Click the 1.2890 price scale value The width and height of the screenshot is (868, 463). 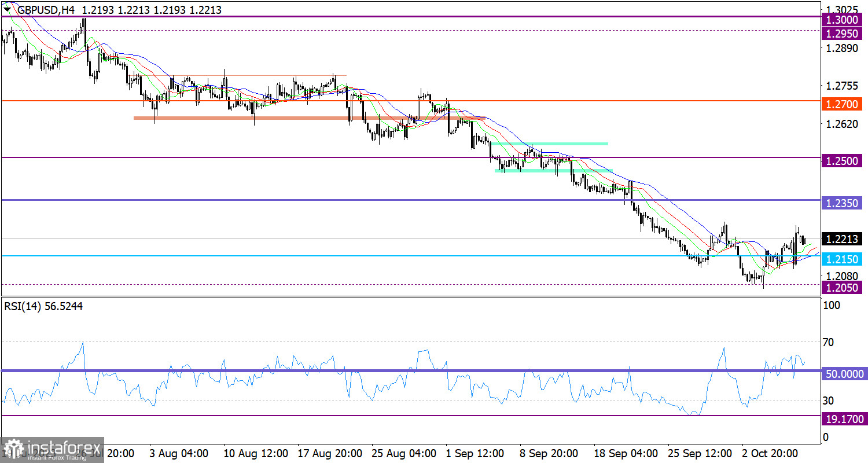842,48
